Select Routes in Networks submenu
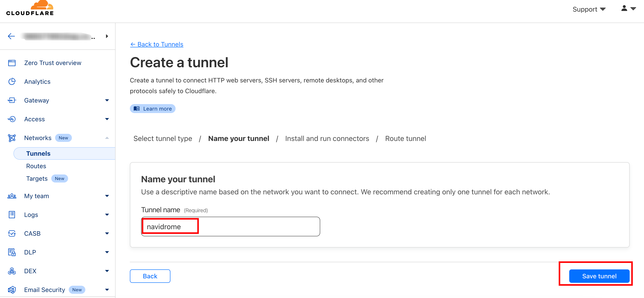This screenshot has width=644, height=298. pos(36,166)
